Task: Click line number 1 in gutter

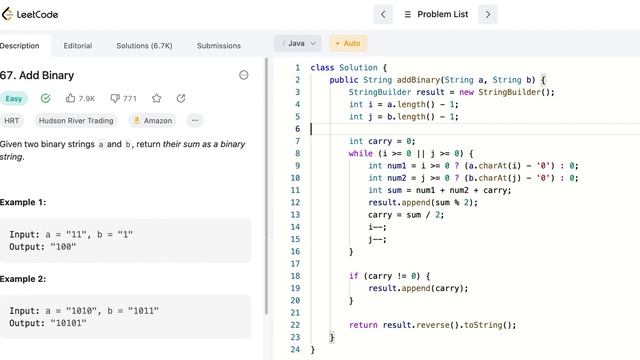Action: (298, 68)
